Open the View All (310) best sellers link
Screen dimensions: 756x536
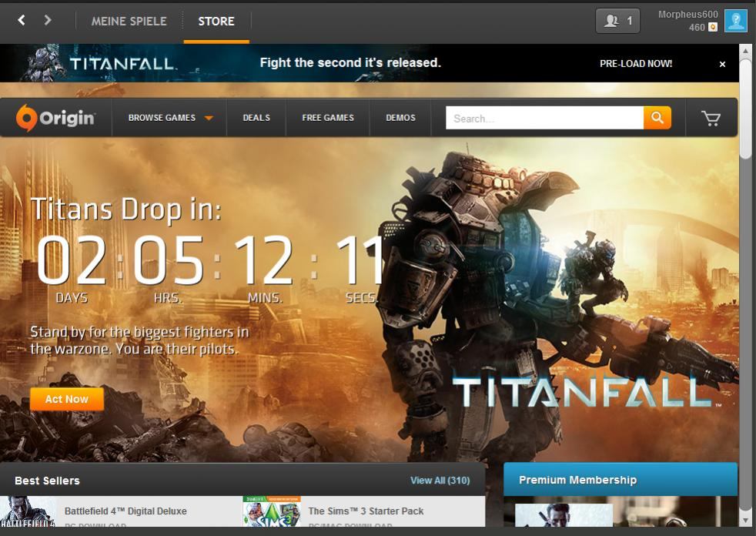coord(440,481)
